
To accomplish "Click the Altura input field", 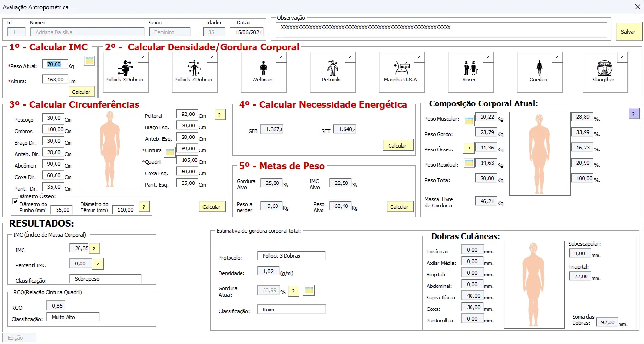I will tap(55, 80).
